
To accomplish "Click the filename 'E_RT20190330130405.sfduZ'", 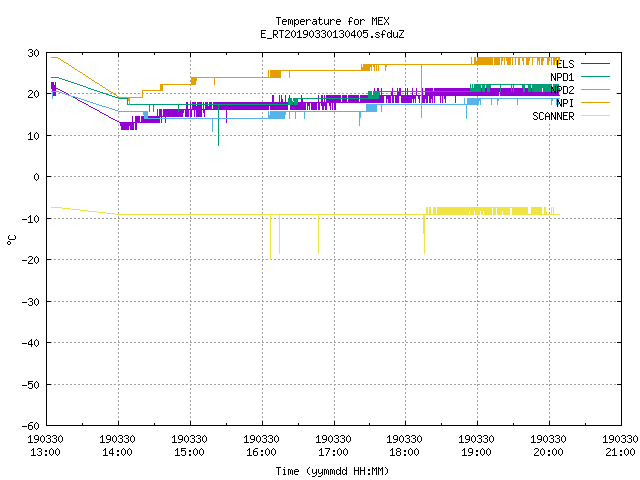I will [332, 34].
